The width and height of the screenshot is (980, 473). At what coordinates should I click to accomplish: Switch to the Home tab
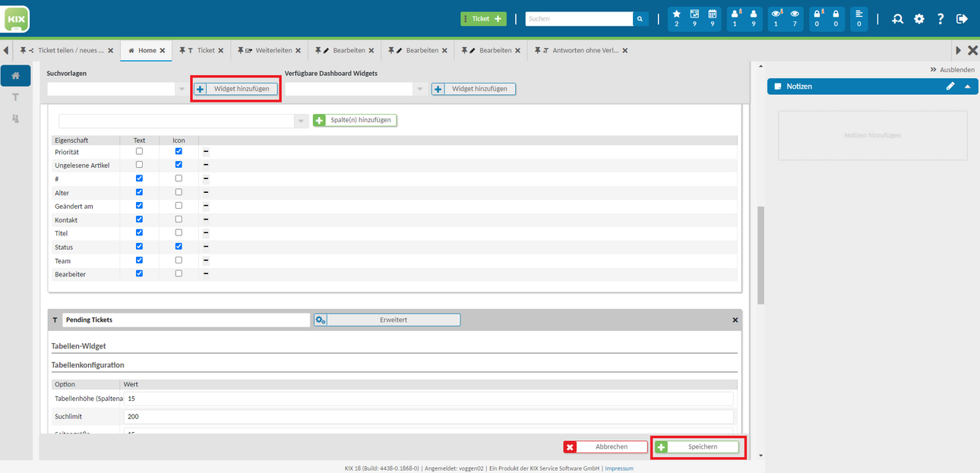[x=147, y=51]
